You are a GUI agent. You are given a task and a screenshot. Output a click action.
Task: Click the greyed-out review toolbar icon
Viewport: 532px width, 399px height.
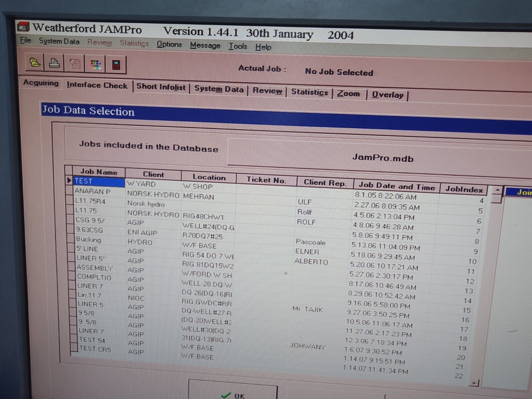74,64
